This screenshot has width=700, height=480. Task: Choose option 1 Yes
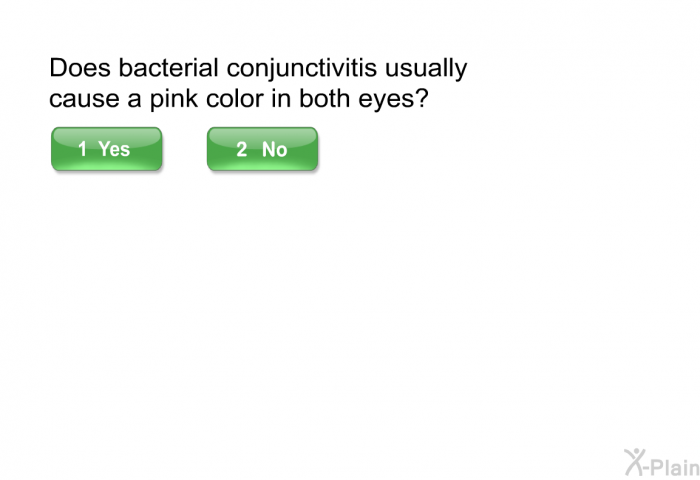coord(107,149)
